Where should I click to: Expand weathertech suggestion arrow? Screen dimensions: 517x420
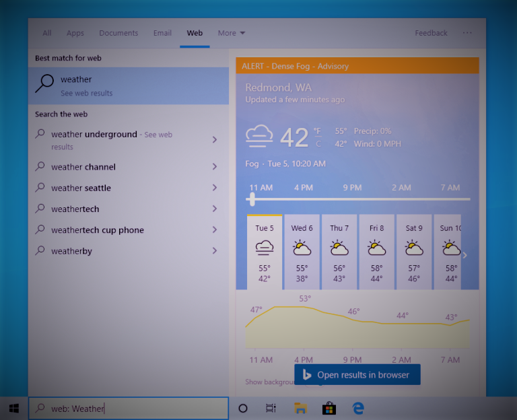[215, 209]
